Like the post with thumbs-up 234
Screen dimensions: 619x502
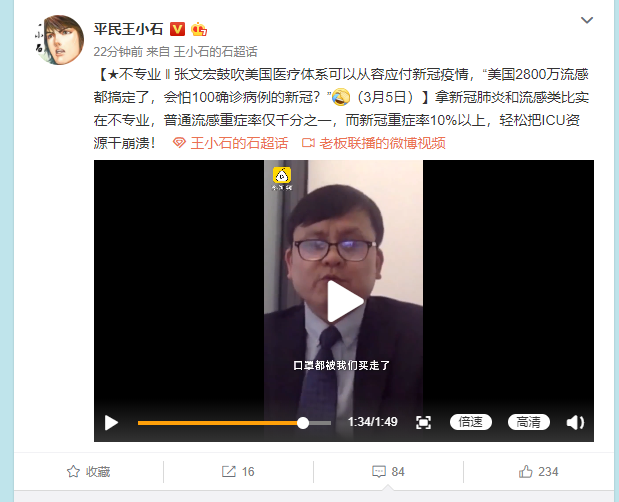(538, 472)
